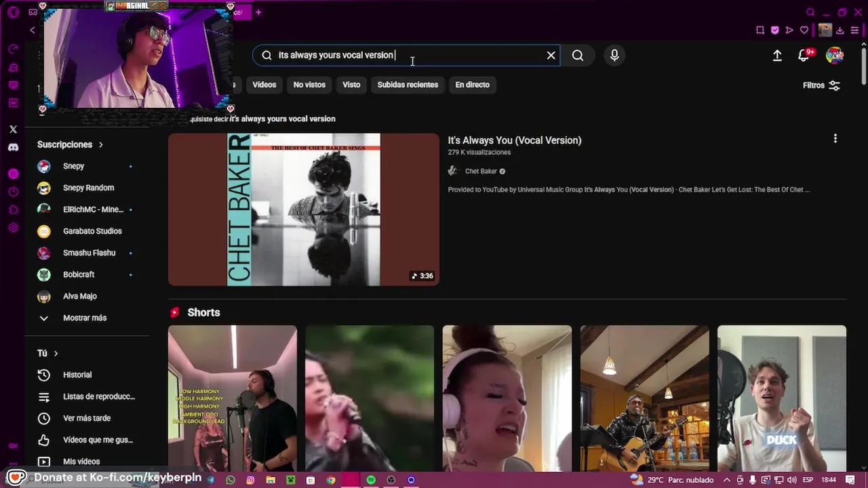This screenshot has width=868, height=488.
Task: Click the browser tab search magnifier
Action: (x=810, y=12)
